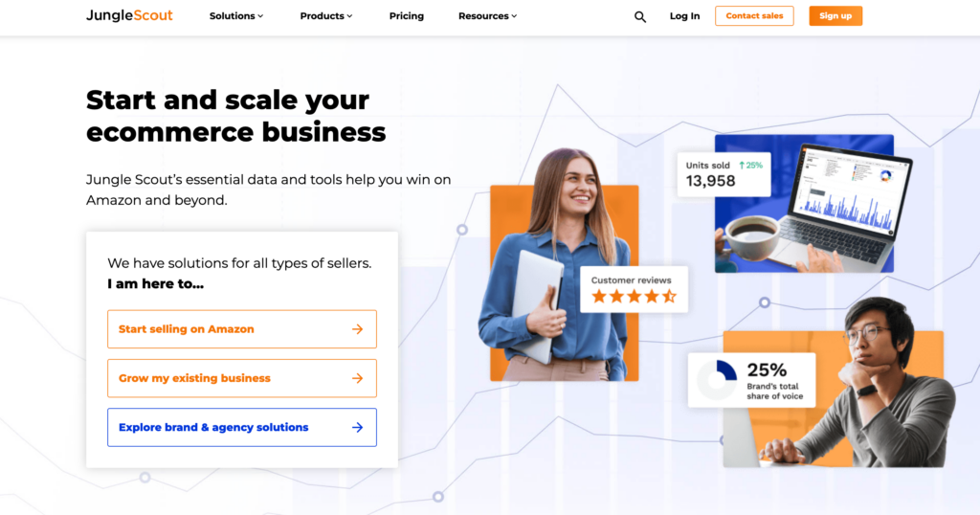This screenshot has height=515, width=980.
Task: Click arrow icon beside Start selling on Amazon
Action: 358,329
